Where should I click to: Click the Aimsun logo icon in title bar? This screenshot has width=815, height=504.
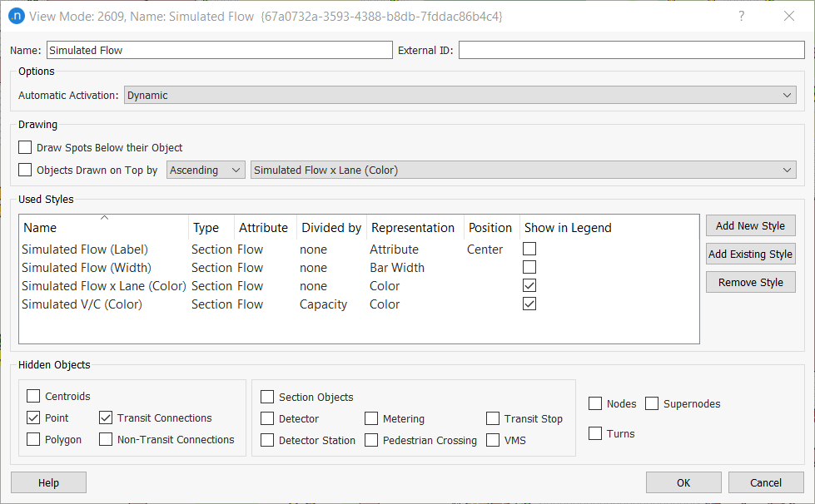(17, 16)
